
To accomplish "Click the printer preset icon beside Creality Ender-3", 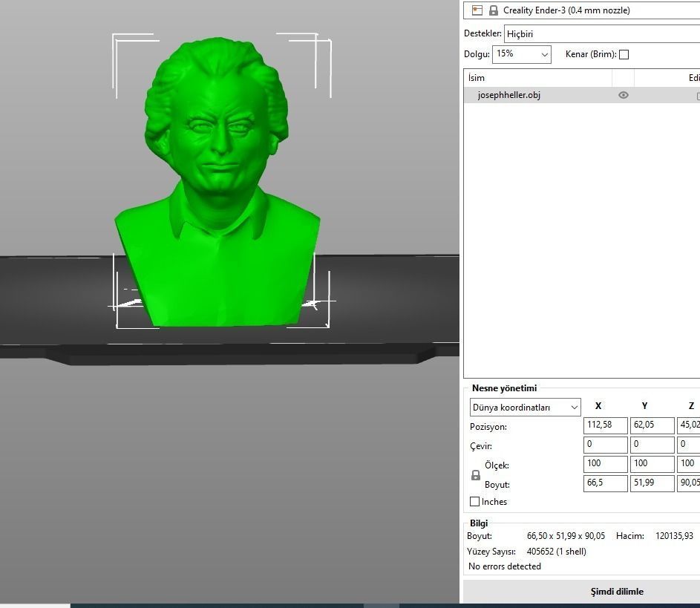I will pyautogui.click(x=477, y=10).
